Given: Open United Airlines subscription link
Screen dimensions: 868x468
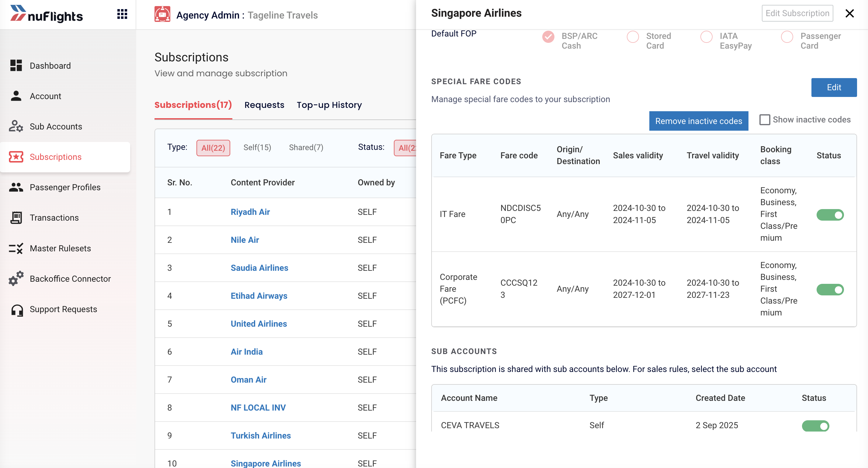Looking at the screenshot, I should 259,324.
